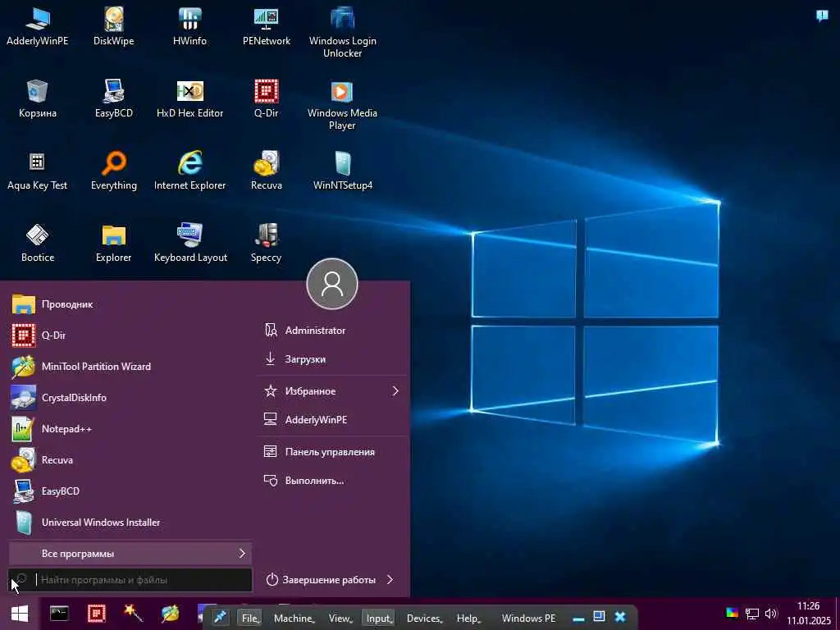Select Windows Login Unlocker icon
The image size is (840, 630).
click(342, 32)
